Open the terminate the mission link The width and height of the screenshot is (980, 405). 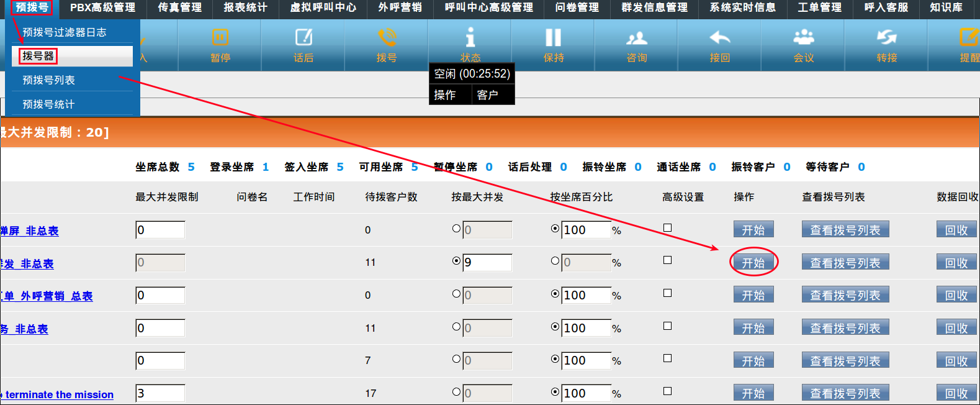60,394
